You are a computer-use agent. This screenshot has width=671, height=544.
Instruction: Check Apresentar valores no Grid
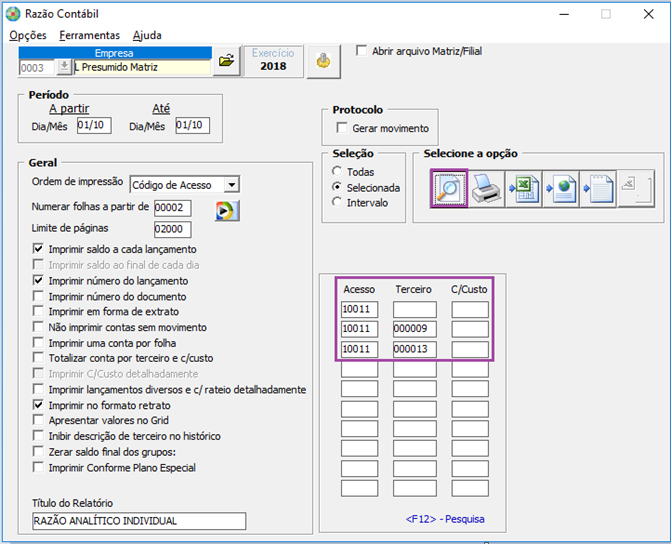click(38, 420)
